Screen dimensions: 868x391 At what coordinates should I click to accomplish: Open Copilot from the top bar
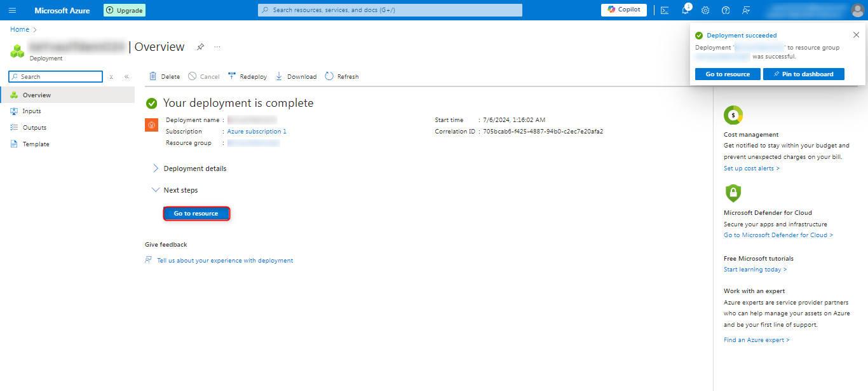click(624, 10)
